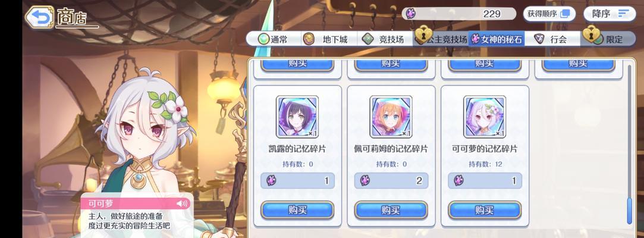This screenshot has height=238, width=644.
Task: Select 佩可莉姆's memory shard icon
Action: (391, 117)
